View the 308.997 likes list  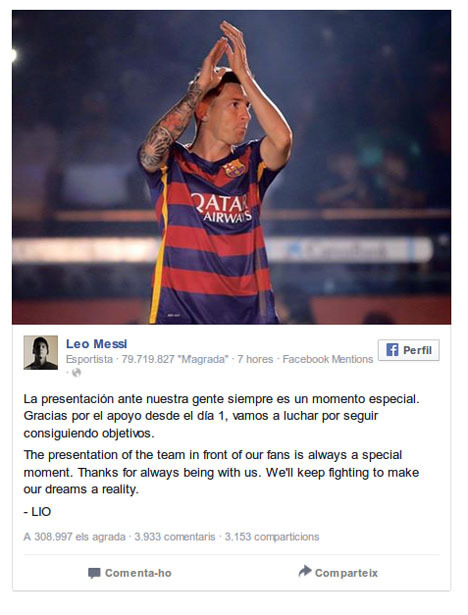coord(75,537)
